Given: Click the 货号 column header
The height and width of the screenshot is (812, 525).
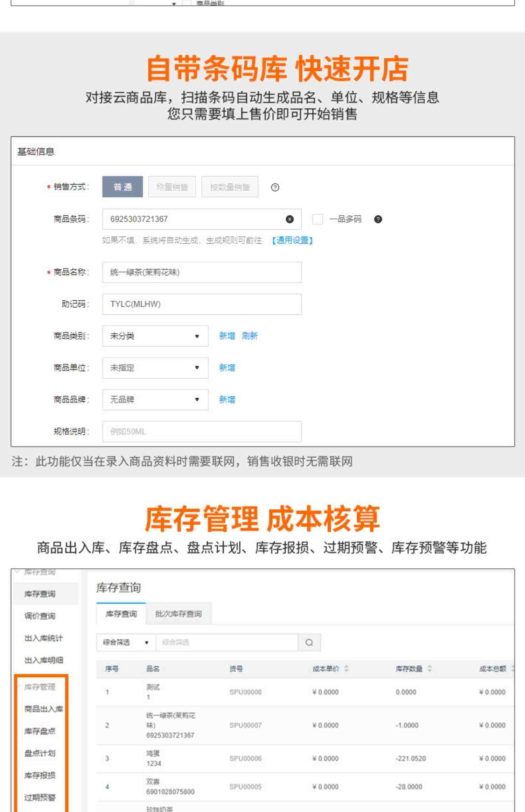Looking at the screenshot, I should point(236,669).
